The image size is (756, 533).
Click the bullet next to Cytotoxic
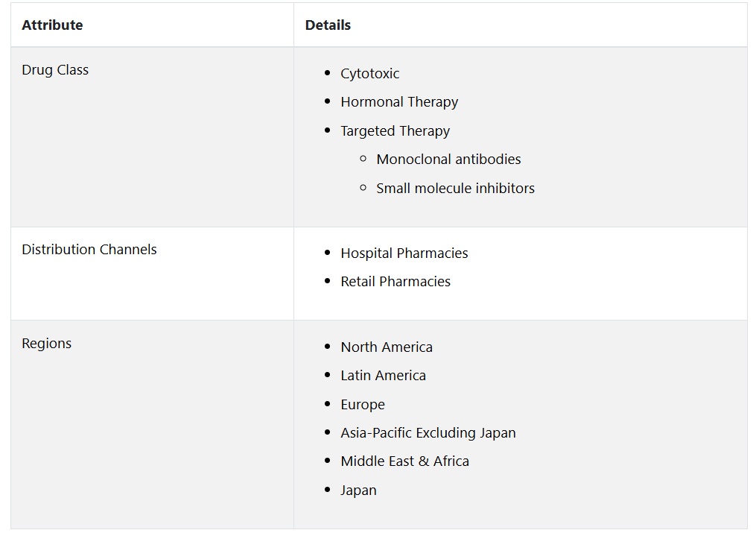point(328,73)
